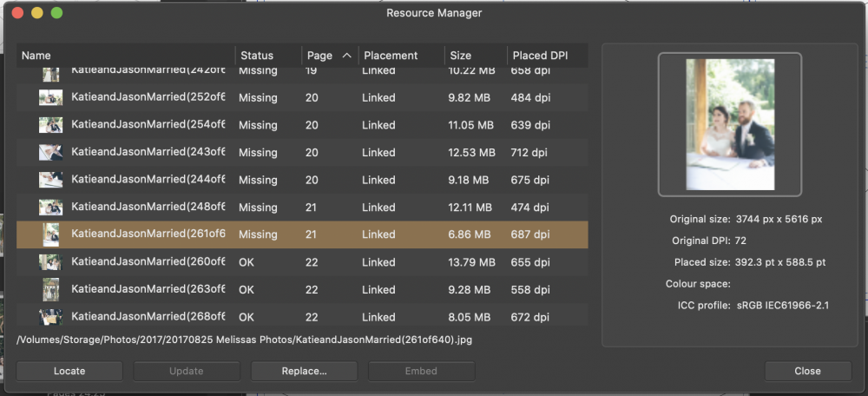This screenshot has height=396, width=868.
Task: Select the KatieandJasonMarried(252of6 file name
Action: (x=148, y=97)
